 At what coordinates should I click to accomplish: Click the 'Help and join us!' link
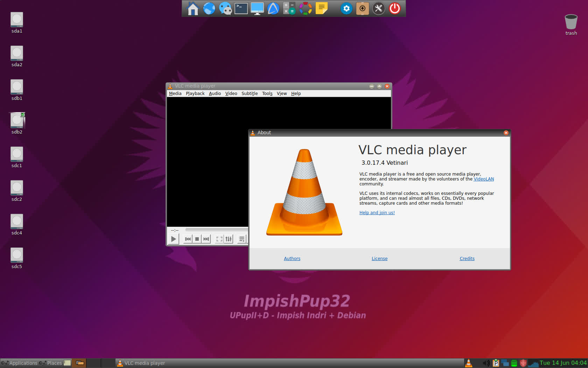(x=377, y=213)
